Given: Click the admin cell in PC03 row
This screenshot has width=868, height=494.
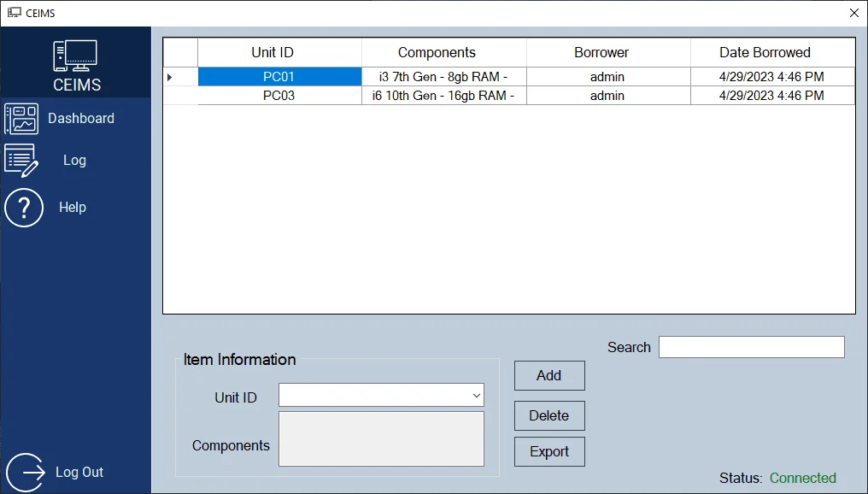Looking at the screenshot, I should 608,95.
